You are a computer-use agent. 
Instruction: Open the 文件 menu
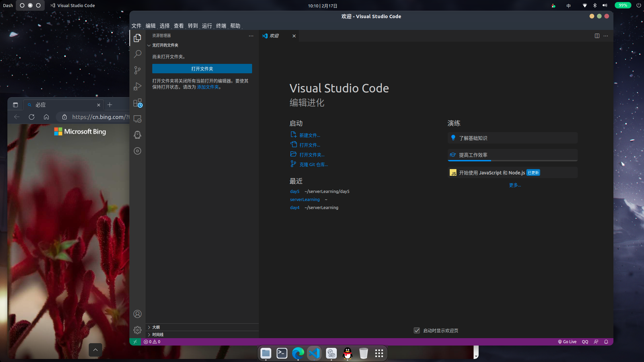coord(136,26)
